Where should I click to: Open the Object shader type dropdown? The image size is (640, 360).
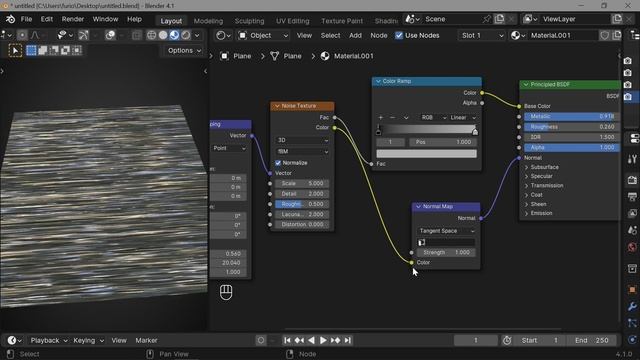pyautogui.click(x=263, y=36)
